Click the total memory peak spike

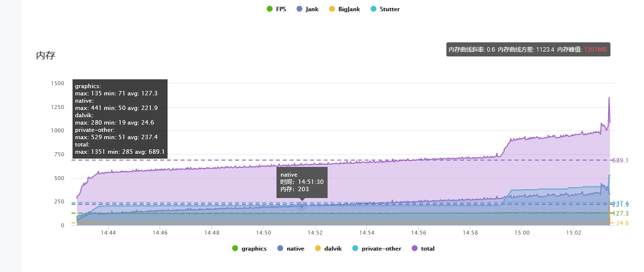point(608,98)
